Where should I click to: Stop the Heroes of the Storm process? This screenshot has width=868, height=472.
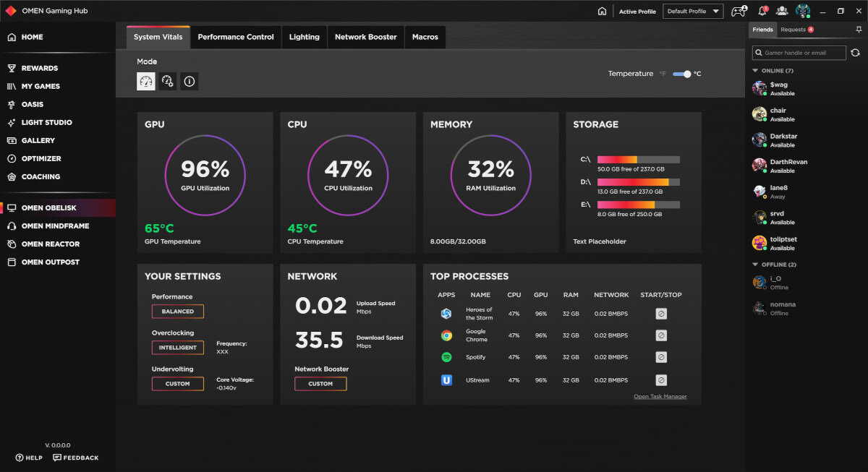pyautogui.click(x=660, y=314)
